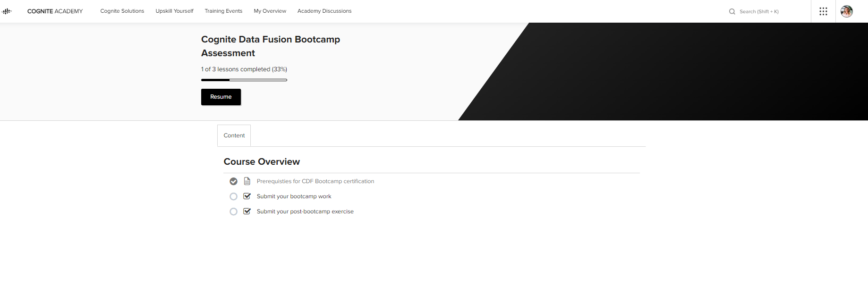868x304 pixels.
Task: Open Submit your bootcamp work lesson
Action: click(x=294, y=196)
